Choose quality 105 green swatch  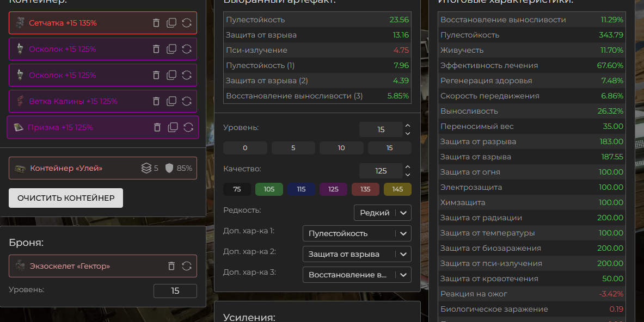[x=269, y=189]
